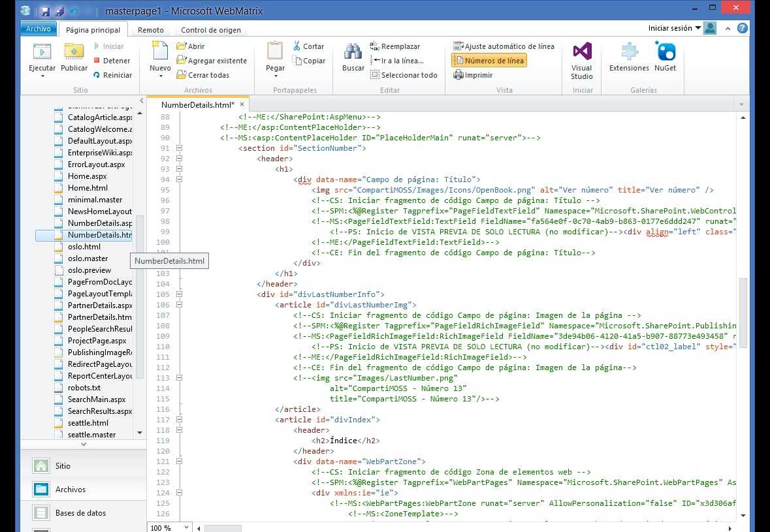This screenshot has width=770, height=532.
Task: Open the Archivos workspace
Action: pyautogui.click(x=84, y=490)
